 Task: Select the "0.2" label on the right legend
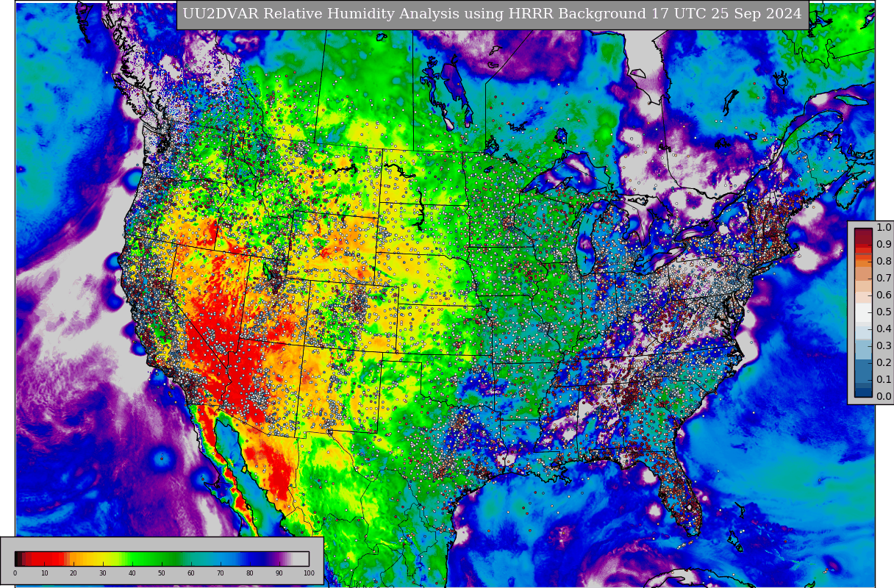[884, 363]
